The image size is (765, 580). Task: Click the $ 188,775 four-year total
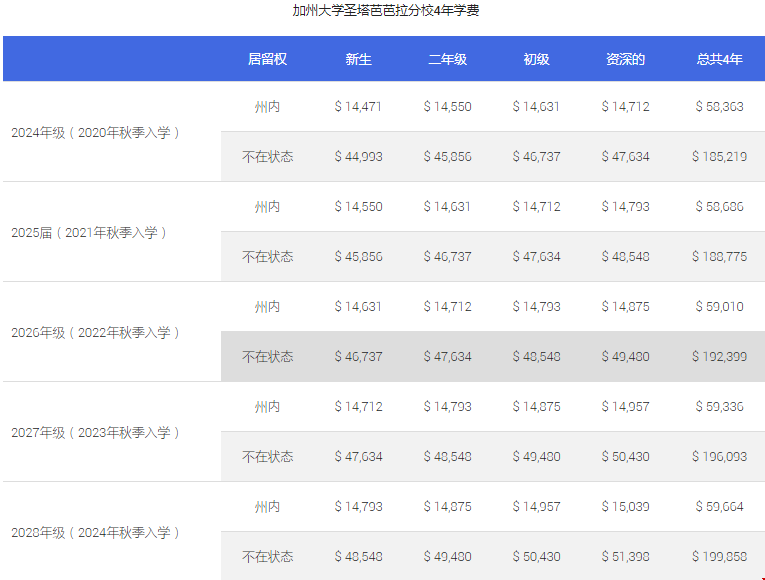point(720,257)
